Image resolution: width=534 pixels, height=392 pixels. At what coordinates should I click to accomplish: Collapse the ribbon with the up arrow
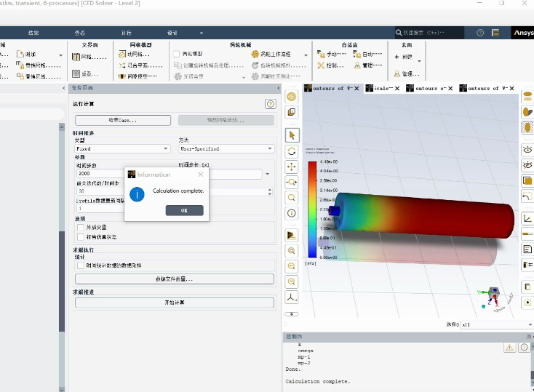point(202,33)
